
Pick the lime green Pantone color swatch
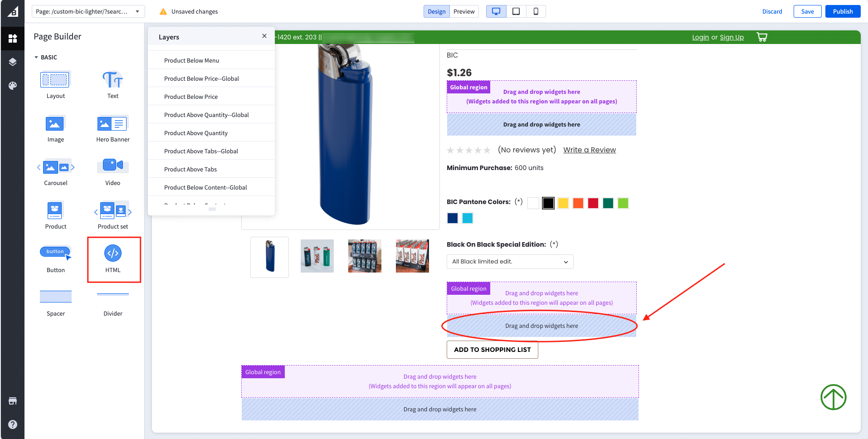pyautogui.click(x=623, y=203)
